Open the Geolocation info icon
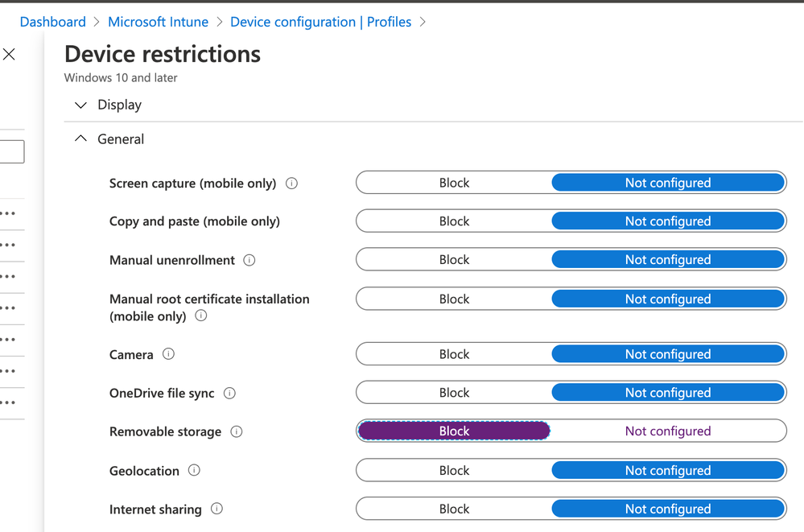This screenshot has width=804, height=532. [194, 471]
